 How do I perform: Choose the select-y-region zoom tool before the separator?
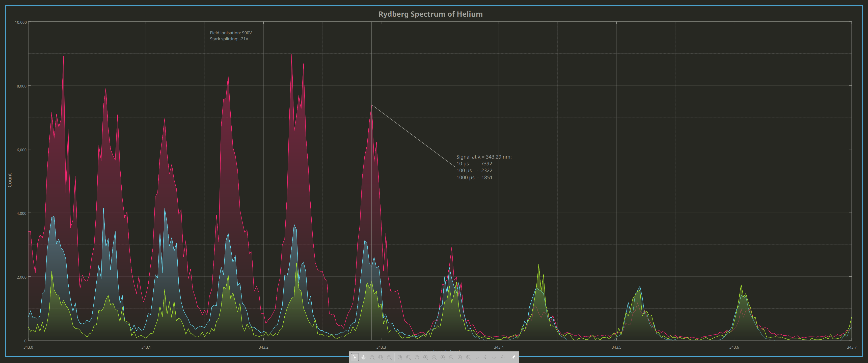click(389, 357)
